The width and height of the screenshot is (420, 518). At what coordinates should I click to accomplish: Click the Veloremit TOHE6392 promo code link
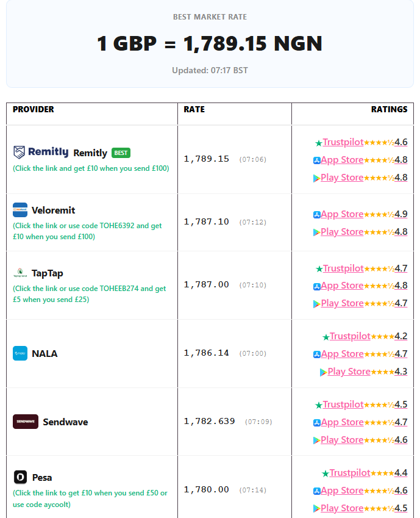point(87,231)
